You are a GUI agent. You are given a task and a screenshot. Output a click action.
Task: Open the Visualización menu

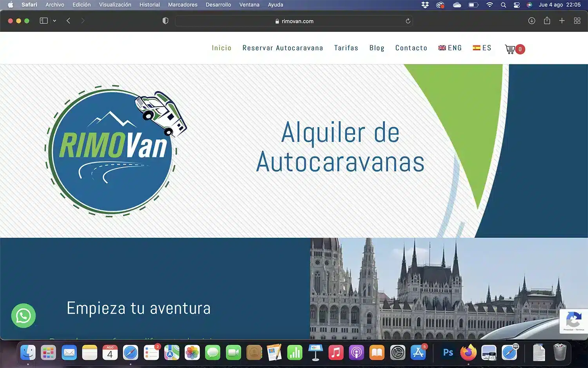pos(115,5)
